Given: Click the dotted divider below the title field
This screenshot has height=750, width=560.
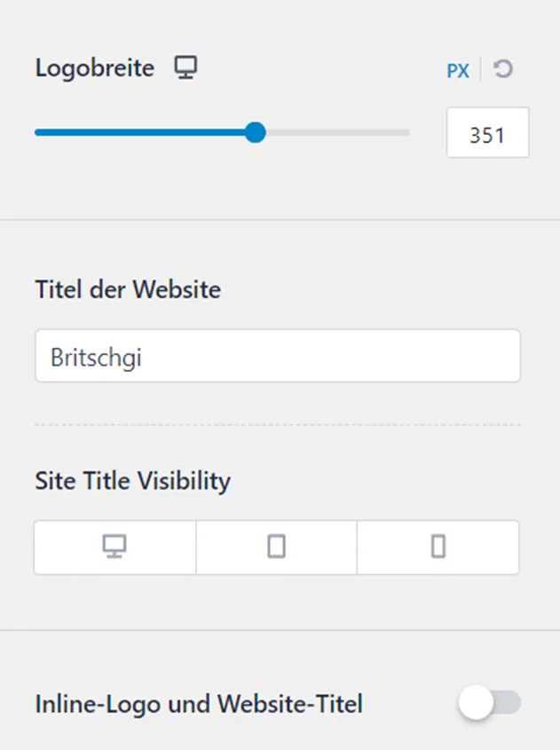Looking at the screenshot, I should click(278, 424).
